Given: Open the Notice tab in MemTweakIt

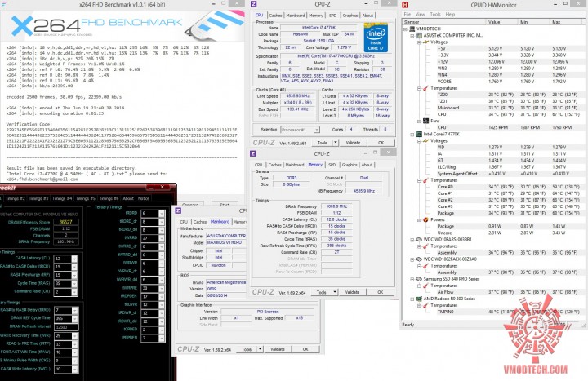Looking at the screenshot, I should point(143,198).
